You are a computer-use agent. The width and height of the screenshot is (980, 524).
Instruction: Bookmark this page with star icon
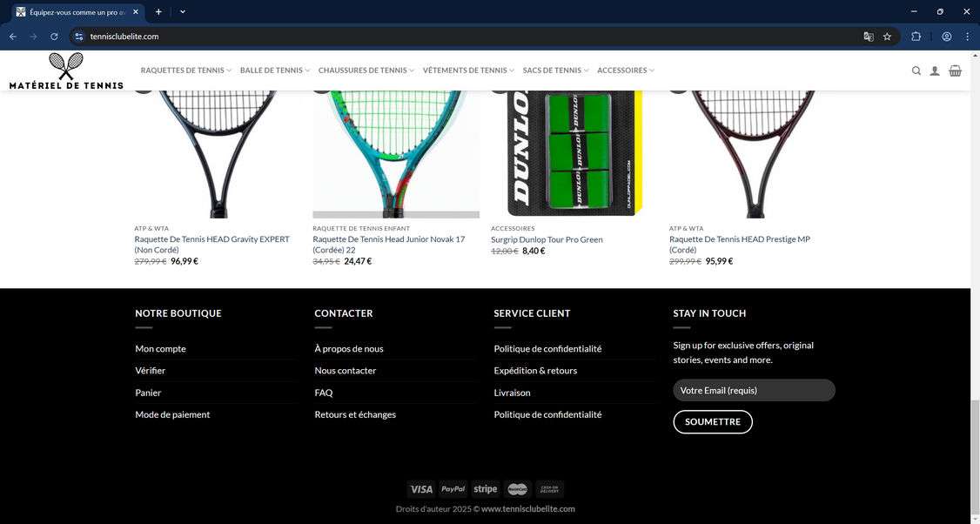click(x=888, y=37)
